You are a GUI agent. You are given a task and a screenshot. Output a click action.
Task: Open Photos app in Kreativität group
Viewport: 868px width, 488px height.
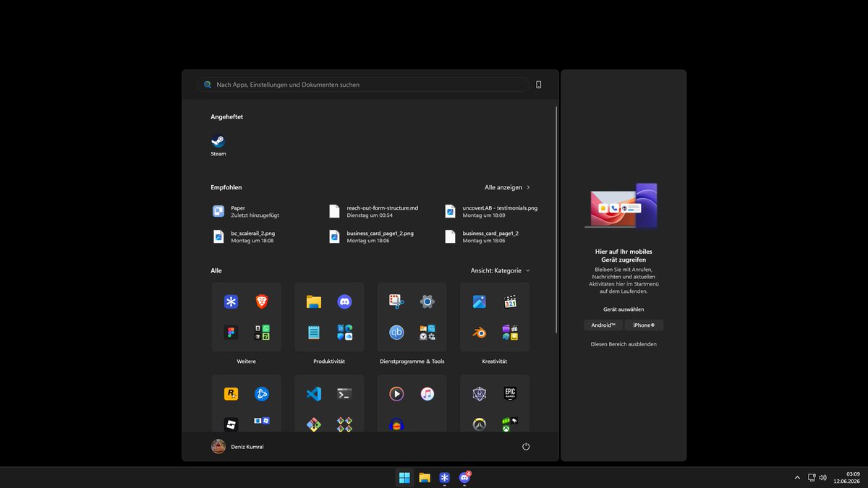click(x=479, y=301)
